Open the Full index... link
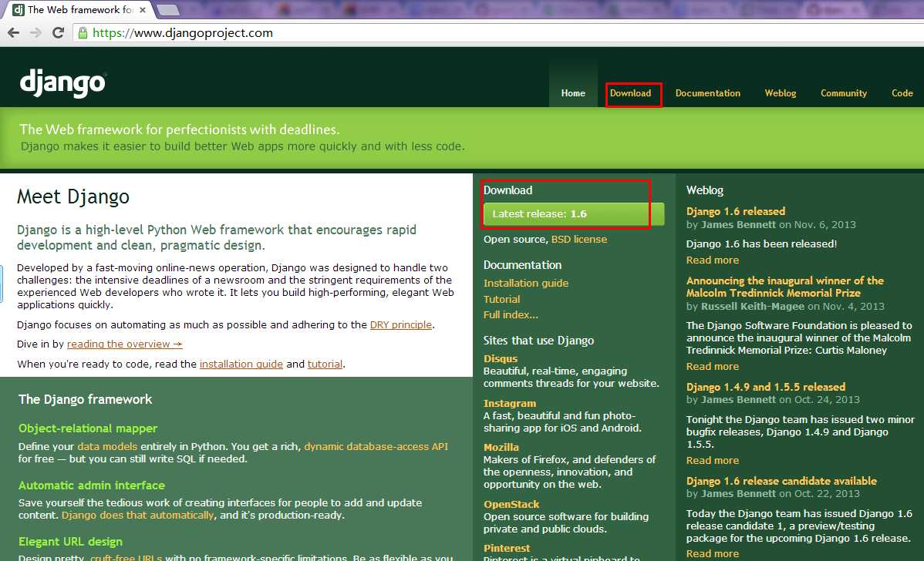The height and width of the screenshot is (561, 924). [511, 315]
